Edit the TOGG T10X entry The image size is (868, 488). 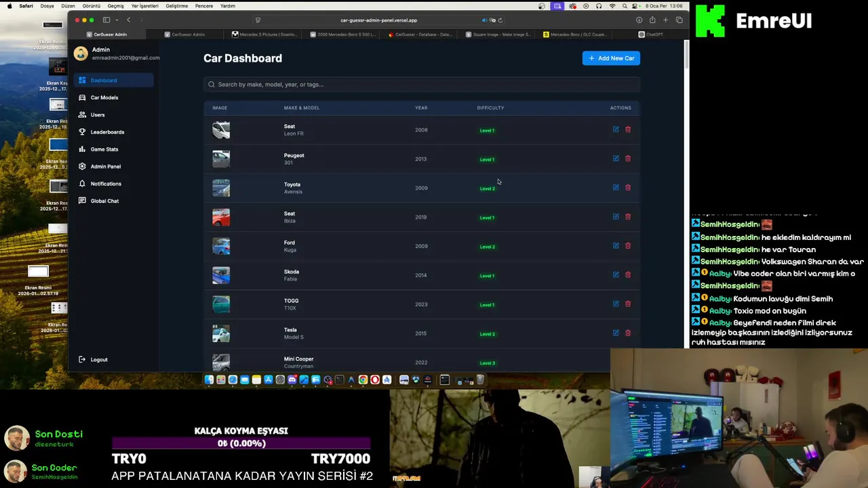pyautogui.click(x=616, y=304)
